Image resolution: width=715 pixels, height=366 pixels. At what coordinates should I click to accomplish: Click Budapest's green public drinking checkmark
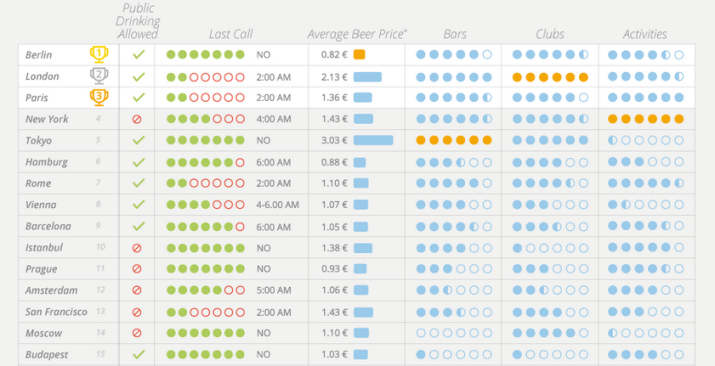(x=139, y=354)
